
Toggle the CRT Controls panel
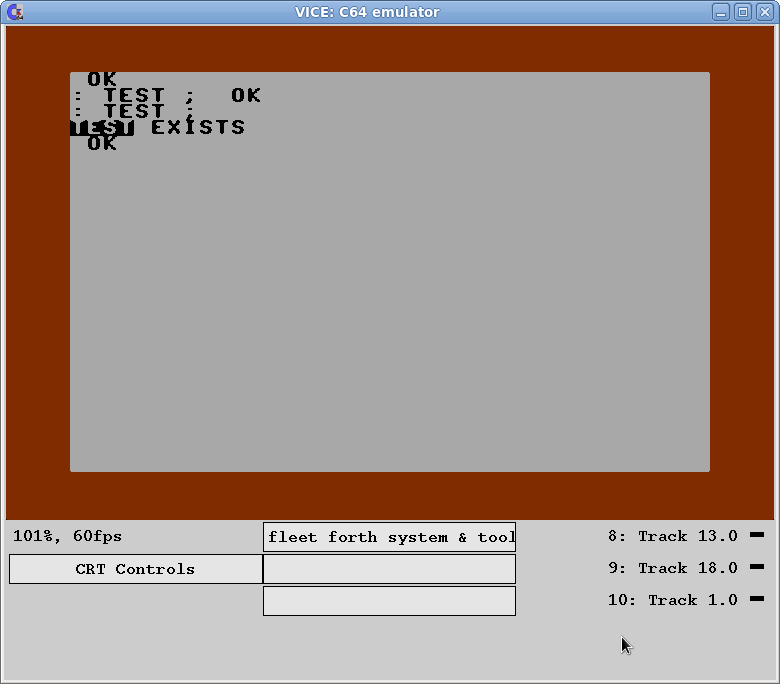pyautogui.click(x=135, y=569)
